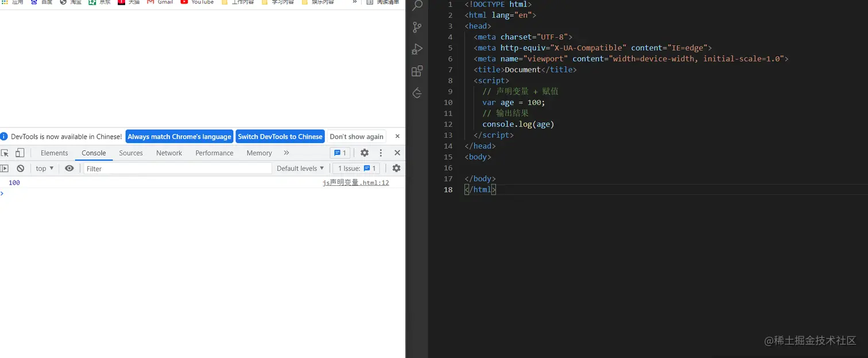Click the live expression eye icon

pos(69,168)
